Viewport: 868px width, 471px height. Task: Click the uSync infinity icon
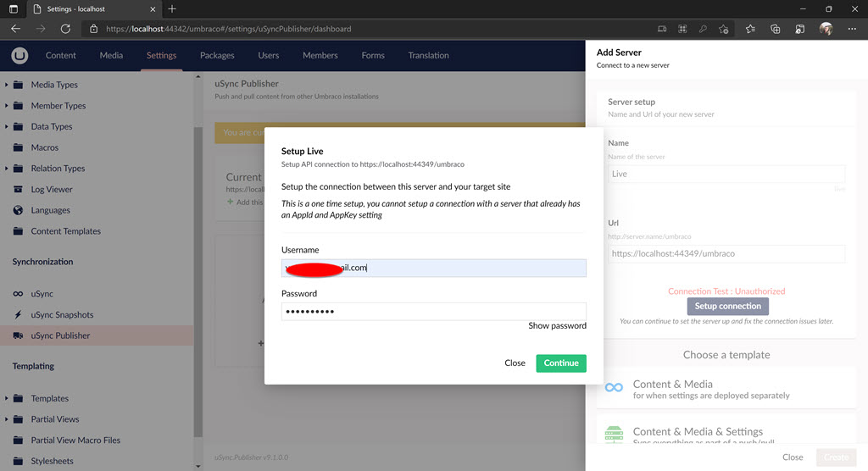(19, 294)
